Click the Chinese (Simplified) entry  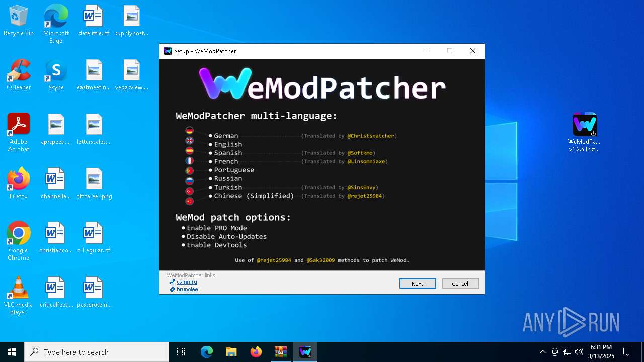click(254, 196)
